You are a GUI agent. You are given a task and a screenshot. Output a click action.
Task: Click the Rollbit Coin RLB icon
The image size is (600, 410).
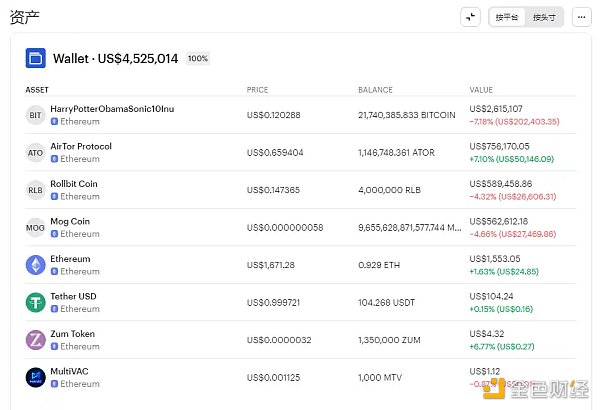click(36, 190)
